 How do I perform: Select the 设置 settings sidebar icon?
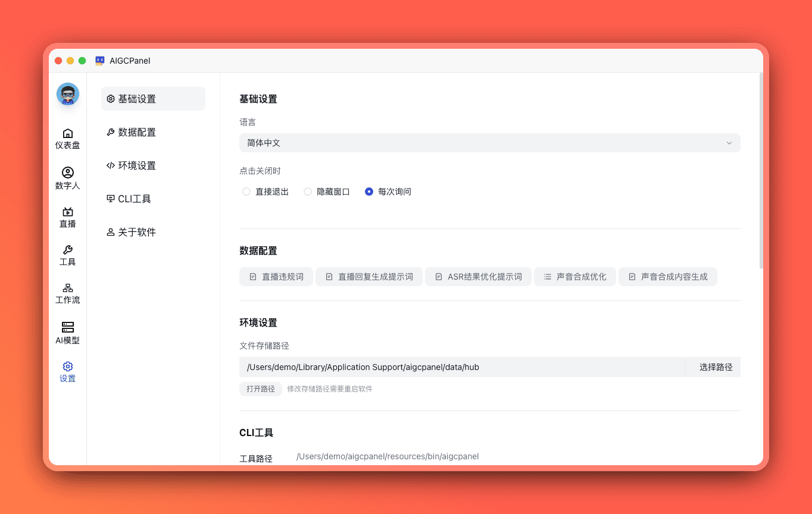tap(67, 372)
